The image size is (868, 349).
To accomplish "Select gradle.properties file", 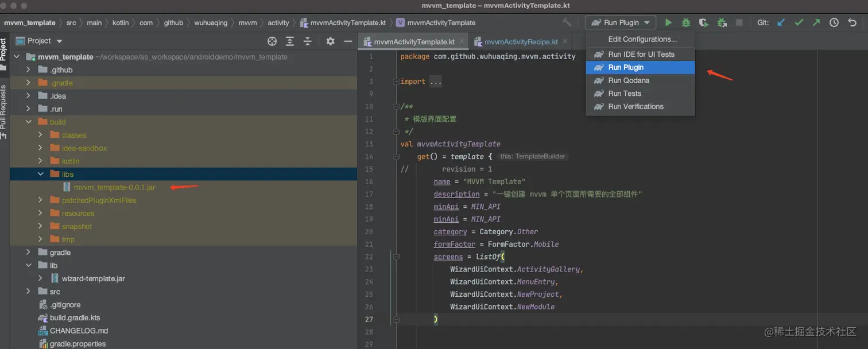I will click(x=77, y=344).
